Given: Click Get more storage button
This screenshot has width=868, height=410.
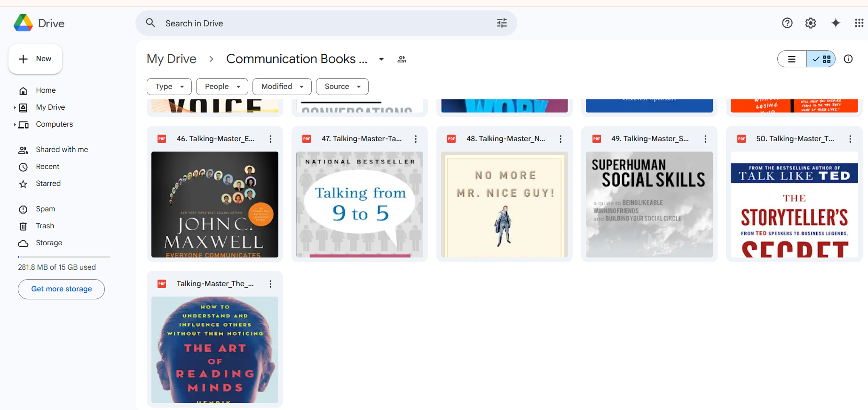Looking at the screenshot, I should click(x=61, y=289).
